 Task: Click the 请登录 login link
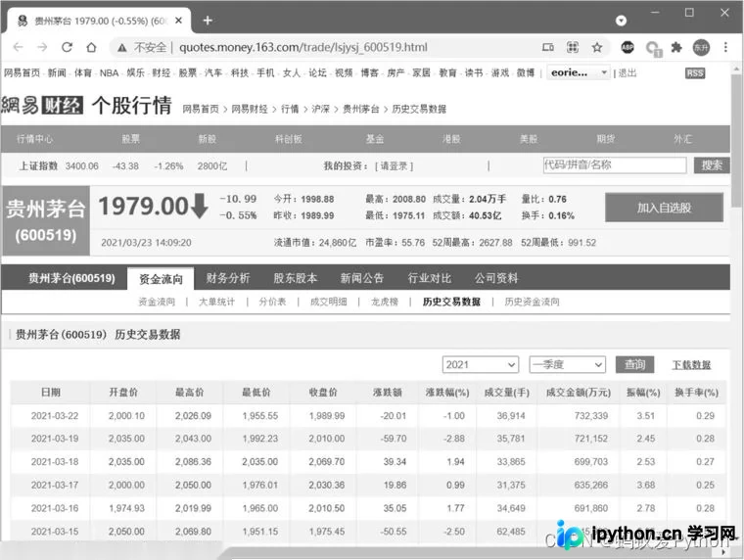point(395,166)
